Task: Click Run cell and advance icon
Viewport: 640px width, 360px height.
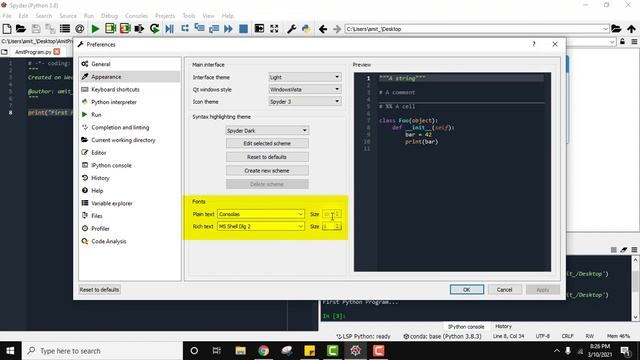Action: pyautogui.click(x=125, y=29)
